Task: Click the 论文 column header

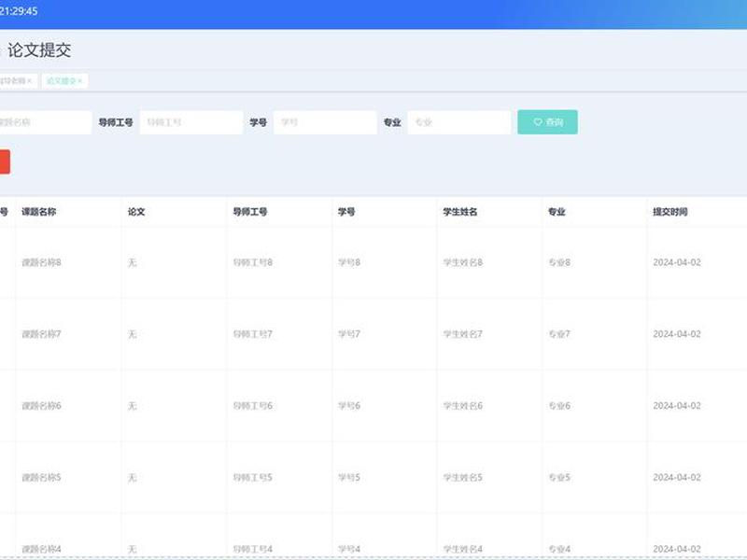Action: click(x=136, y=212)
